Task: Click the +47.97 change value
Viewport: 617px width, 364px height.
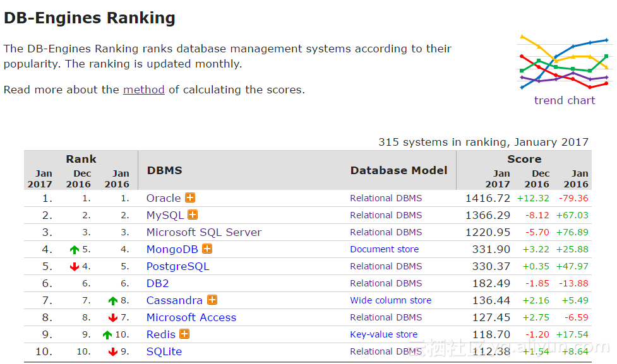Action: (x=572, y=266)
